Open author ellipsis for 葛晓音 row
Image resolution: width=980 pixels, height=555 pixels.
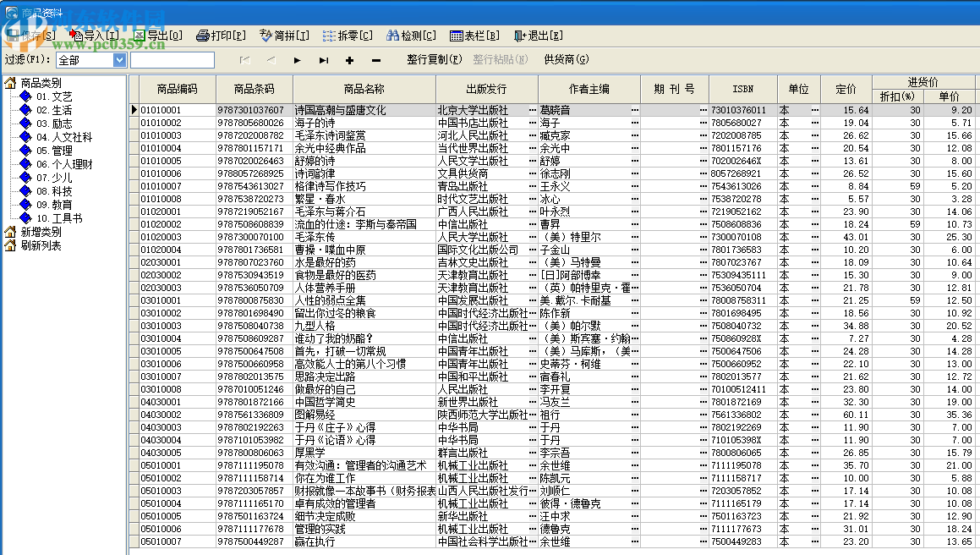click(x=635, y=110)
